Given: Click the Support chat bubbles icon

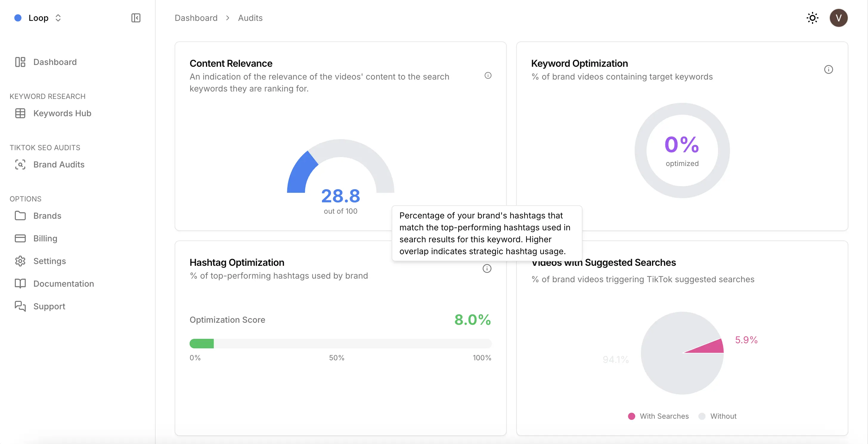Looking at the screenshot, I should [20, 306].
